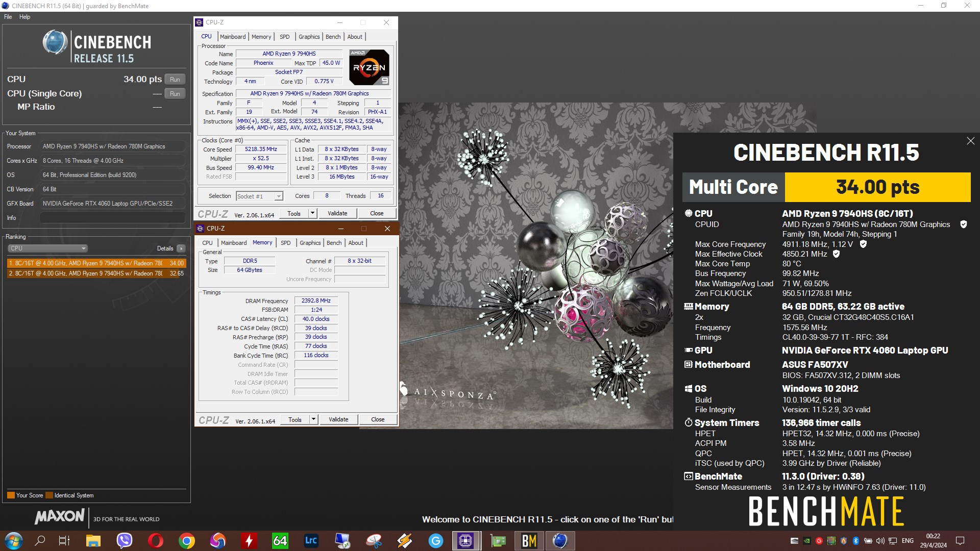Open About tab in lower CPU-Z window
This screenshot has height=551, width=980.
pos(356,243)
